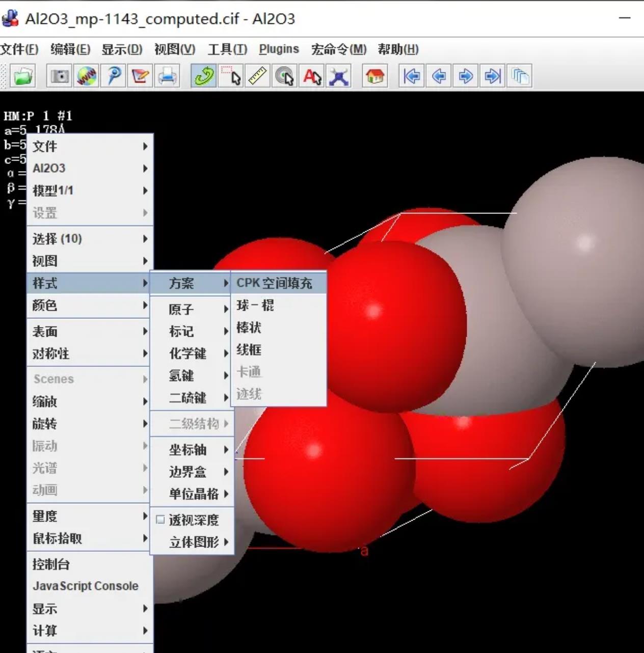Image resolution: width=644 pixels, height=653 pixels.
Task: Open a file using the folder toolbar icon
Action: pyautogui.click(x=22, y=76)
